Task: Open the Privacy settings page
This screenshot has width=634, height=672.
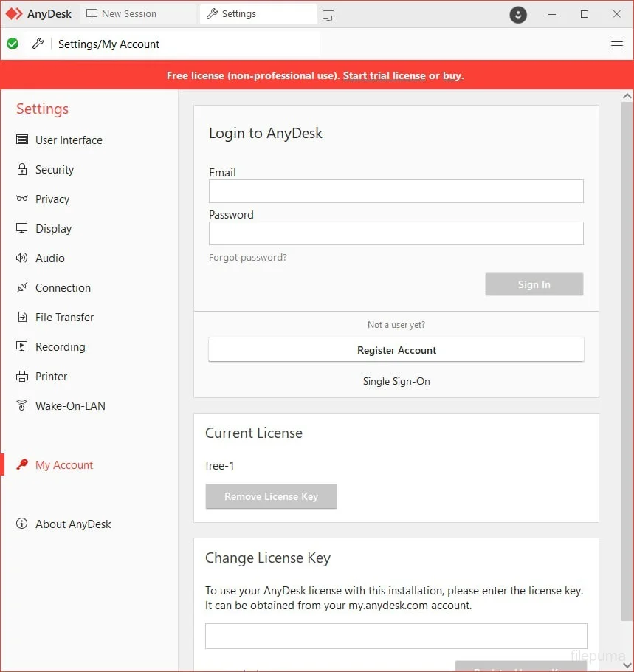Action: pyautogui.click(x=52, y=199)
